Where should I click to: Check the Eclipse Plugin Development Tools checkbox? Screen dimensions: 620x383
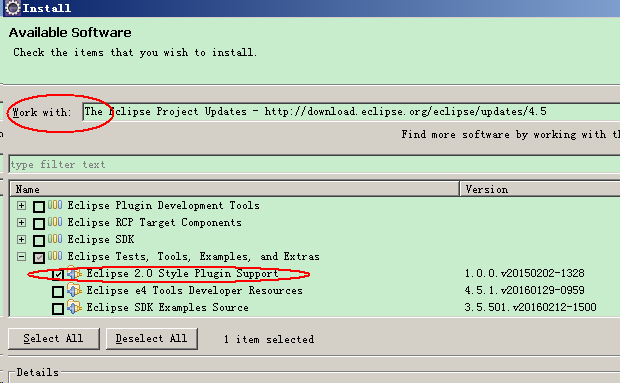coord(39,206)
